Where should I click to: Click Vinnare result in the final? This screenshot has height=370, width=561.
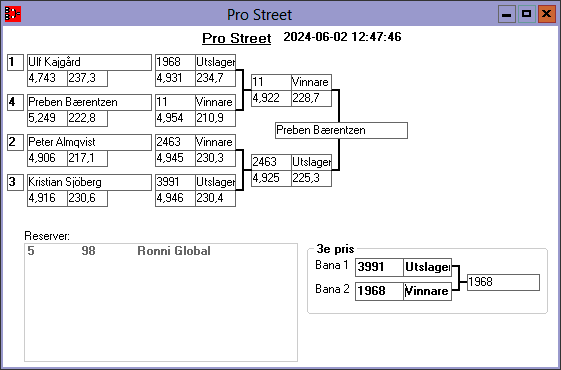[311, 82]
